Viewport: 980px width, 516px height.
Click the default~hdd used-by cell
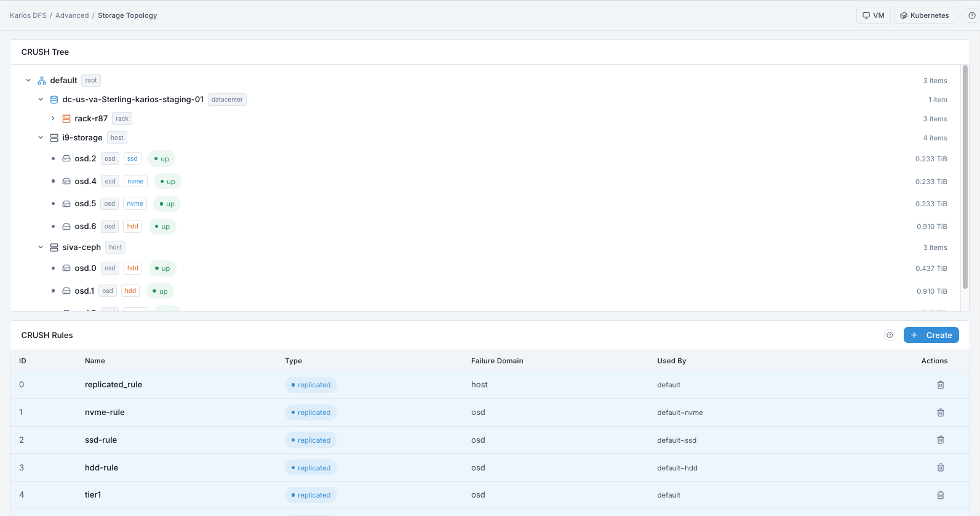point(677,468)
